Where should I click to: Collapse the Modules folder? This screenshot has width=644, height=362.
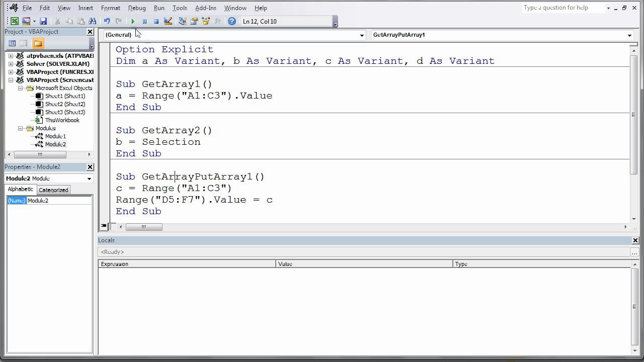[21, 128]
